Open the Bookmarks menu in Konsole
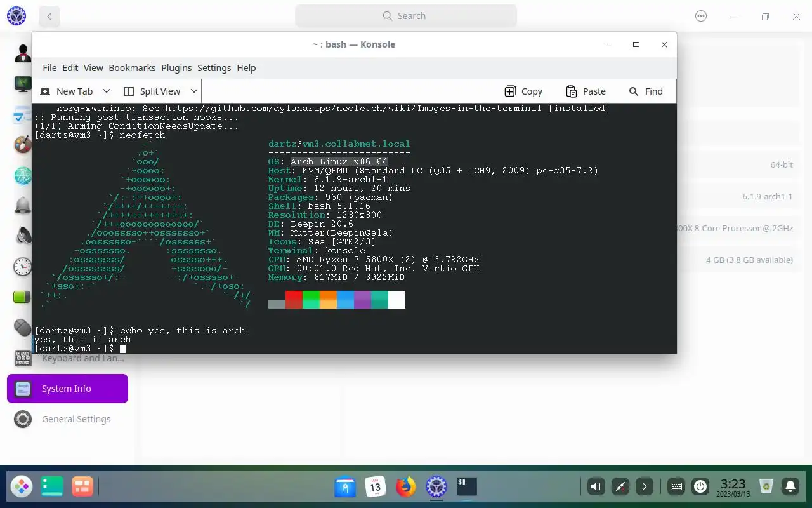The image size is (812, 508). pos(132,68)
